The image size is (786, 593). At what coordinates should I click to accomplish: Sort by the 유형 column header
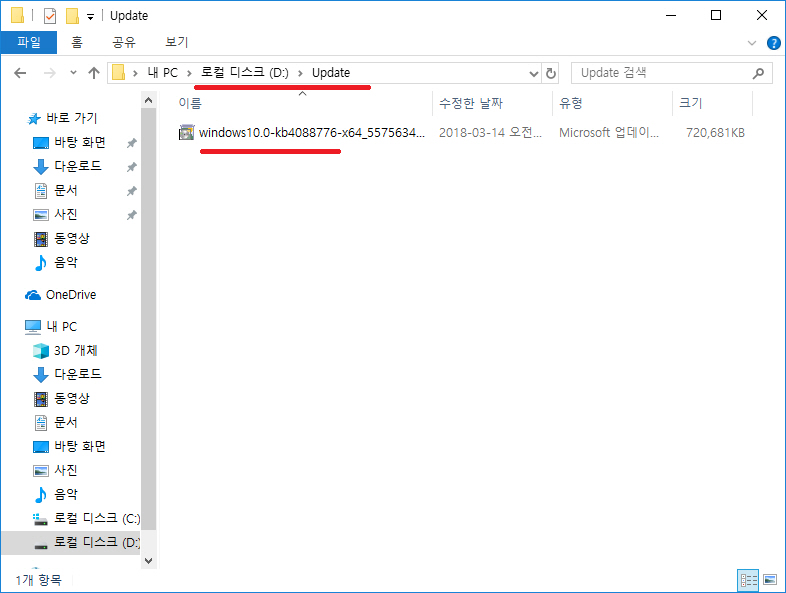coord(613,103)
